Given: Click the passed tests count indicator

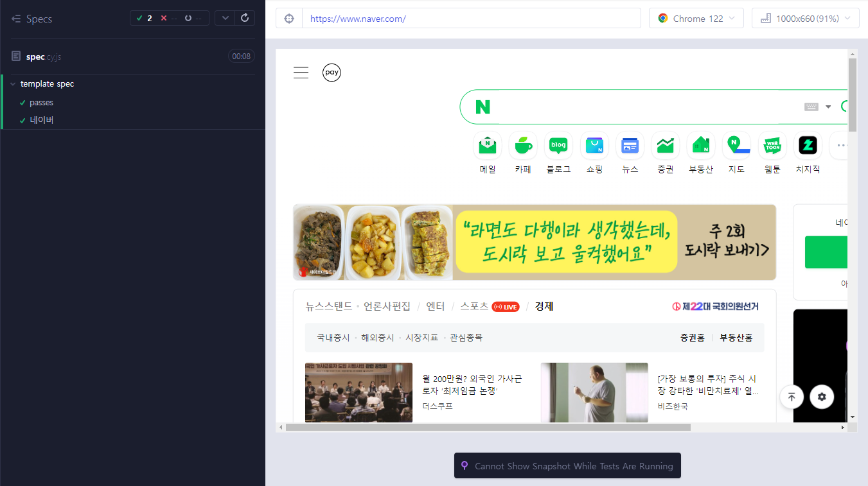Looking at the screenshot, I should coord(145,18).
